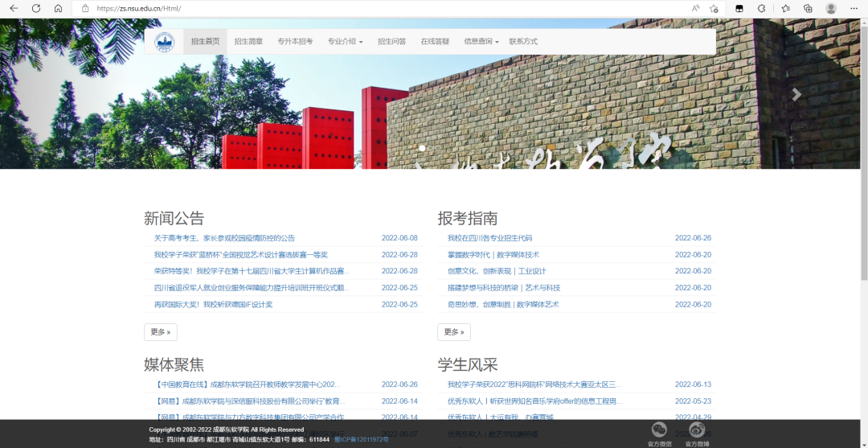Screen dimensions: 868x448
Task: Open 创意文化，创新表现｜工业设计 link
Action: [497, 271]
